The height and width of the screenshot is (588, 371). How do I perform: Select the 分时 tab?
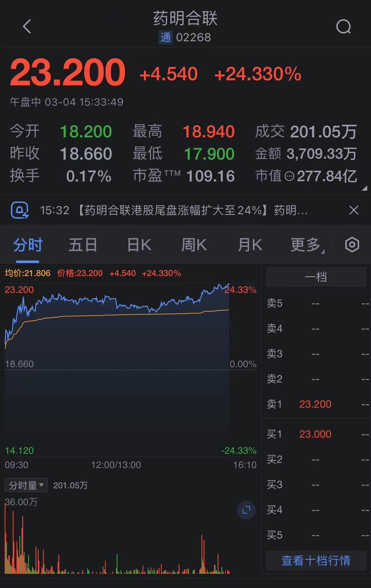point(28,245)
